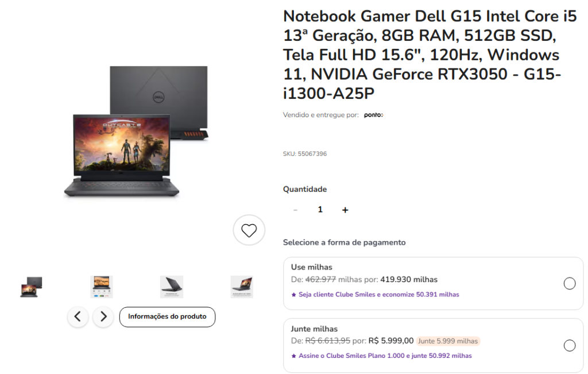The width and height of the screenshot is (588, 374).
Task: Click the Junte 5.999 milhas badge
Action: [x=448, y=341]
